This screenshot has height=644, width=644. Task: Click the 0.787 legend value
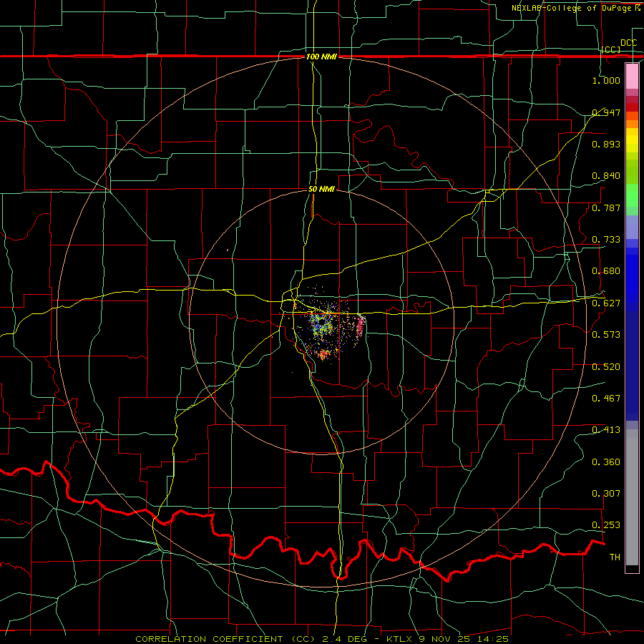pyautogui.click(x=606, y=208)
